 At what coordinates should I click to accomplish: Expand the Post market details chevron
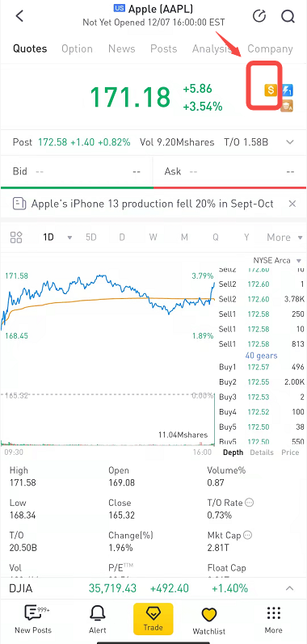click(x=290, y=142)
